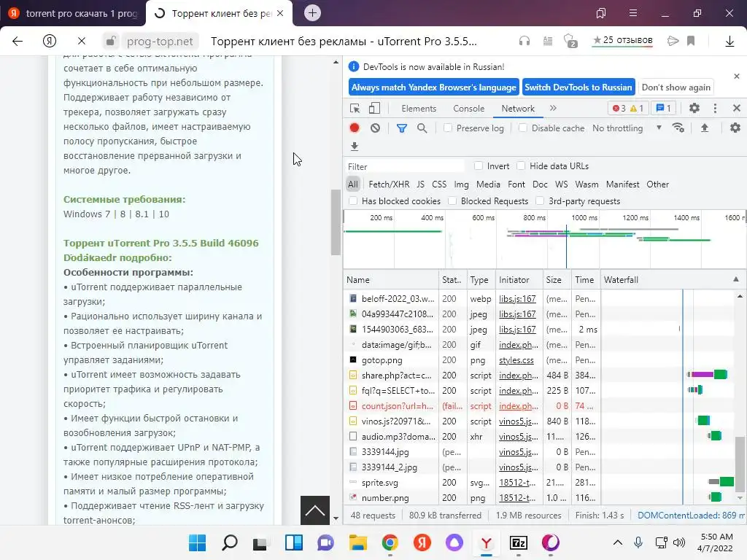747x560 pixels.
Task: Open File Explorer from taskbar
Action: pyautogui.click(x=357, y=542)
